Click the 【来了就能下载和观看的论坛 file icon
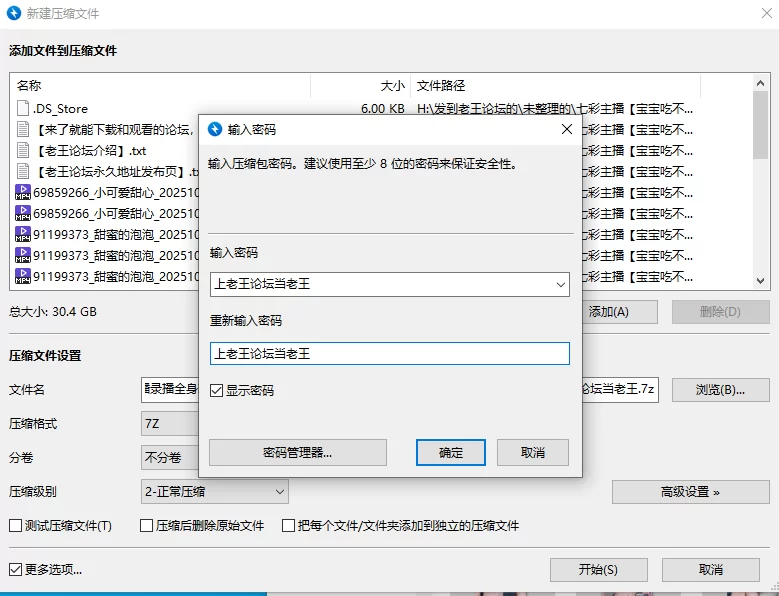Viewport: 779px width, 596px height. coord(23,129)
